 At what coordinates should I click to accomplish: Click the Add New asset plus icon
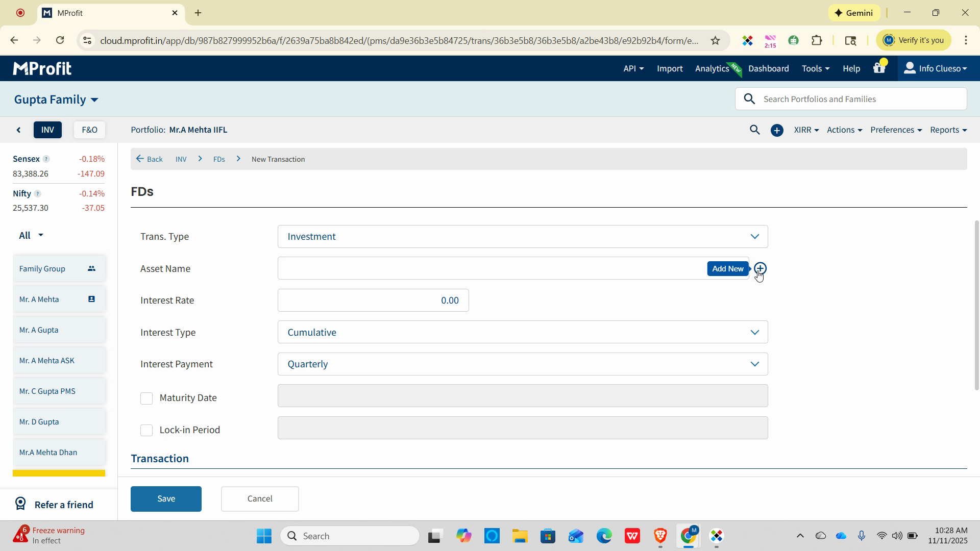click(760, 268)
